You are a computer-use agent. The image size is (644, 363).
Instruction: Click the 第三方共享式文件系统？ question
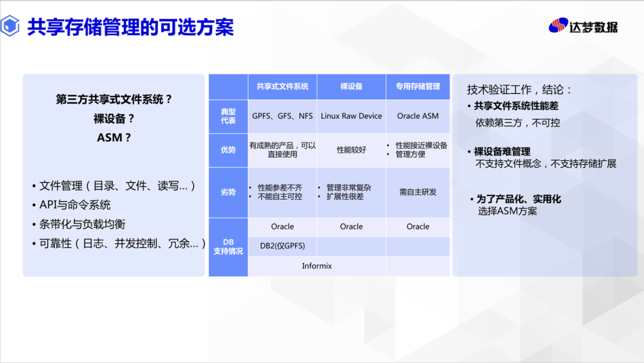(x=114, y=100)
